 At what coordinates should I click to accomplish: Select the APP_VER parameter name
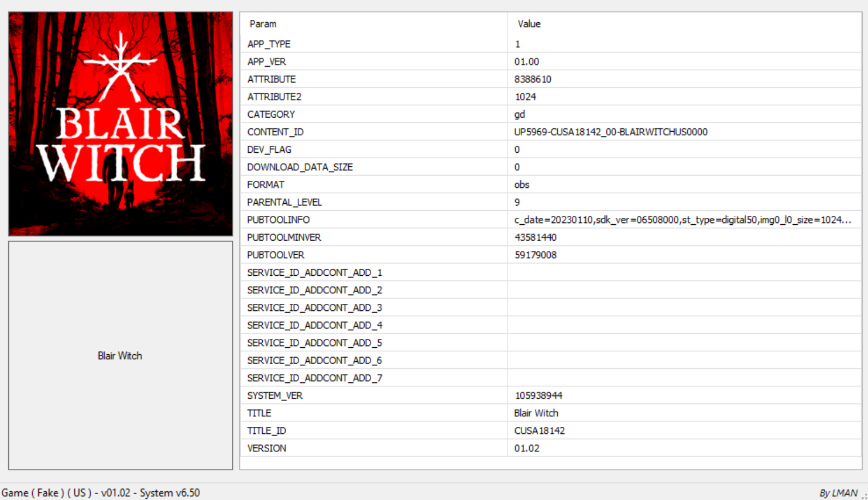pos(266,61)
